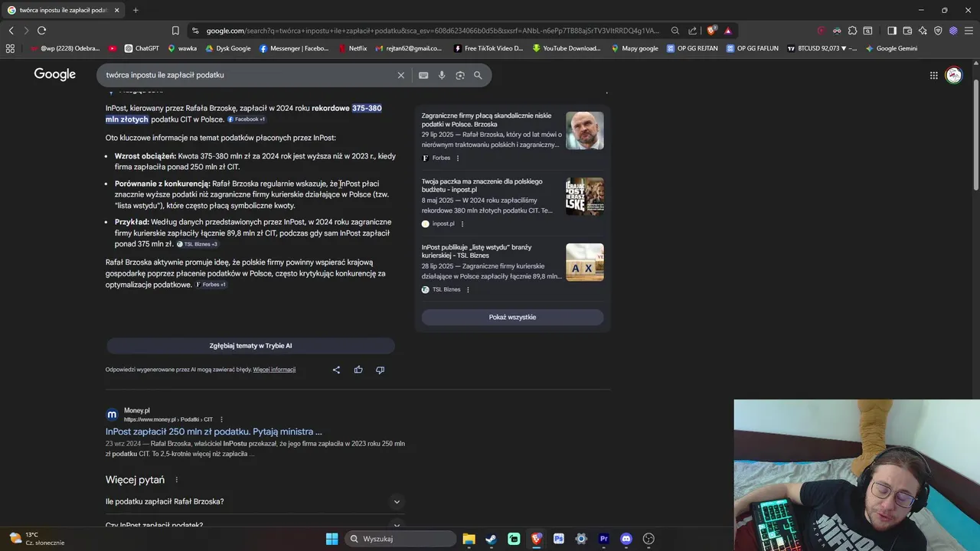Open the browser extensions puzzle icon
Image resolution: width=980 pixels, height=551 pixels.
point(852,31)
